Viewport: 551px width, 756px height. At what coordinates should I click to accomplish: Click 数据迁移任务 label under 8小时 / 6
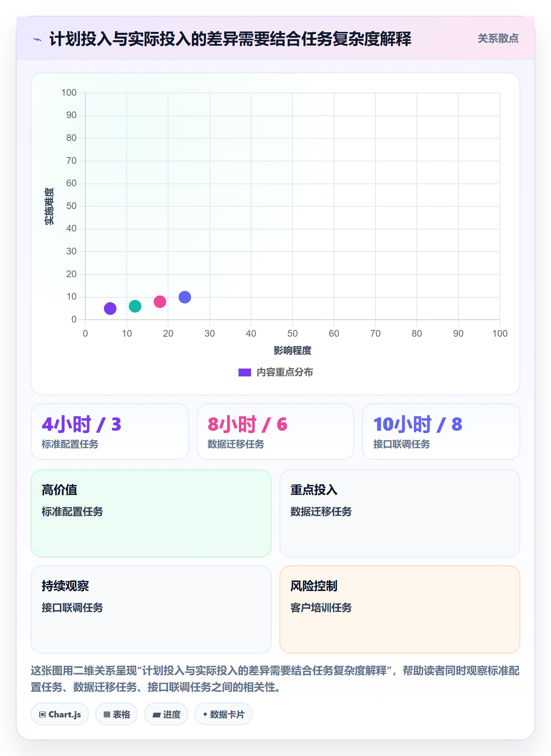click(236, 444)
